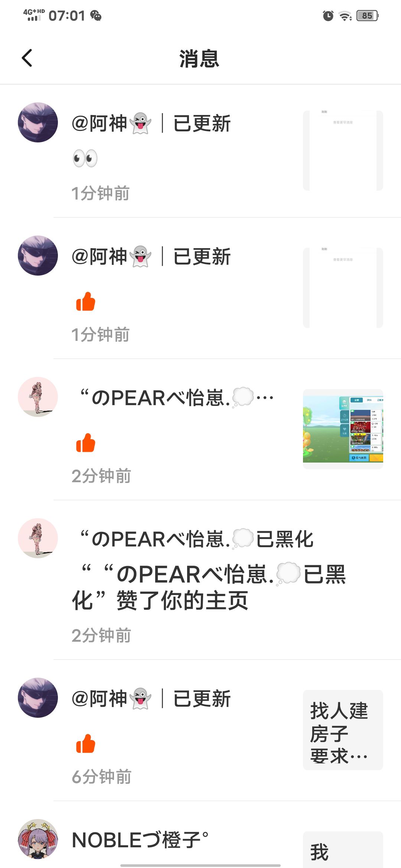The height and width of the screenshot is (868, 401).
Task: Open the game screenshot thumbnail
Action: [x=343, y=429]
